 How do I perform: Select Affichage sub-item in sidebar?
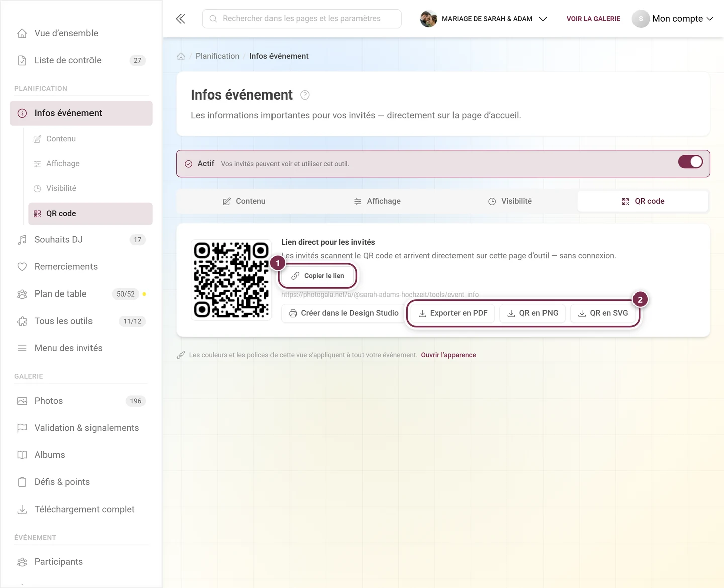90,164
